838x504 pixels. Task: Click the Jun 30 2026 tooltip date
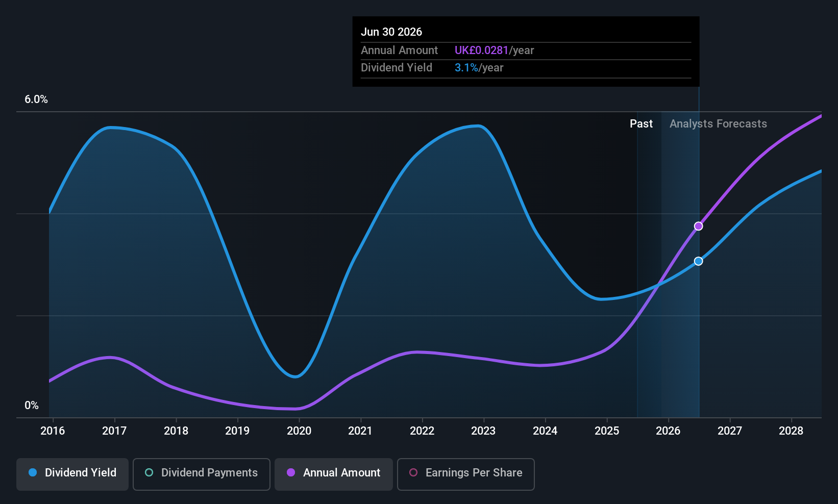click(x=391, y=32)
